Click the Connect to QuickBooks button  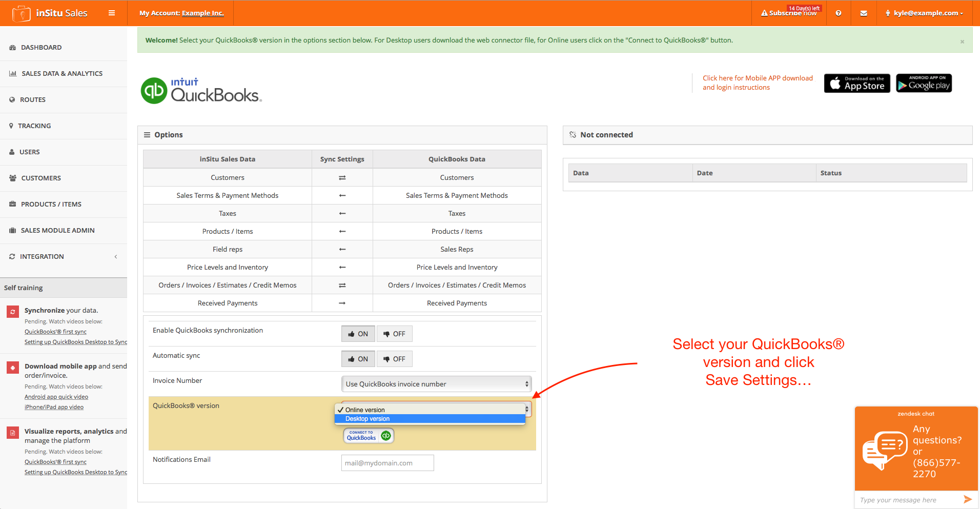pyautogui.click(x=368, y=436)
